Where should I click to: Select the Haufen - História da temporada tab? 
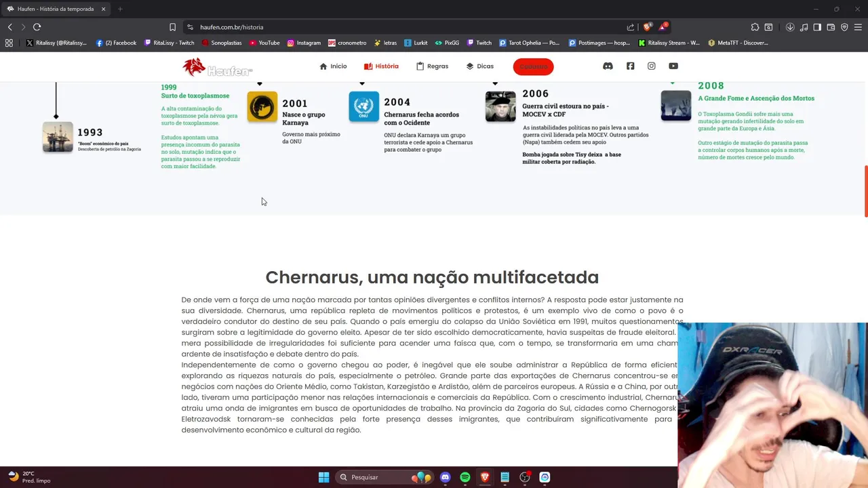[56, 9]
